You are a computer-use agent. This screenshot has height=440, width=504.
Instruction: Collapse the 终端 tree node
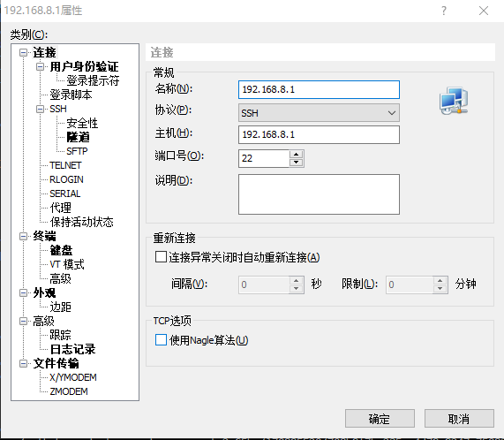tap(23, 237)
